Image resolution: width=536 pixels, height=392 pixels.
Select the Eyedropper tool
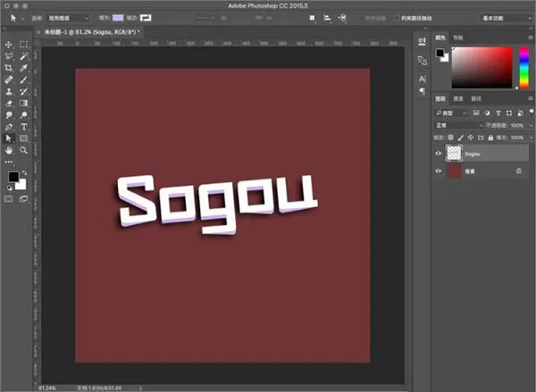click(23, 68)
